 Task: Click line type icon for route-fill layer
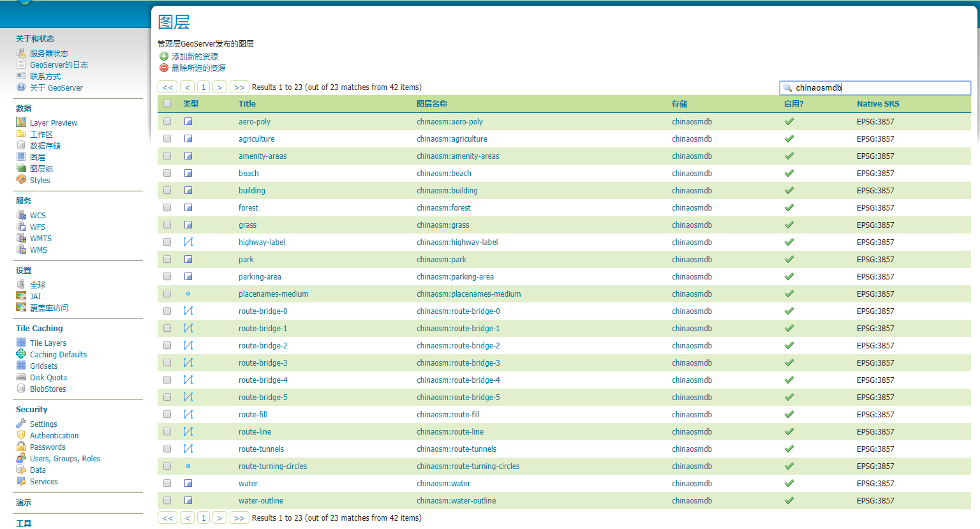point(188,414)
